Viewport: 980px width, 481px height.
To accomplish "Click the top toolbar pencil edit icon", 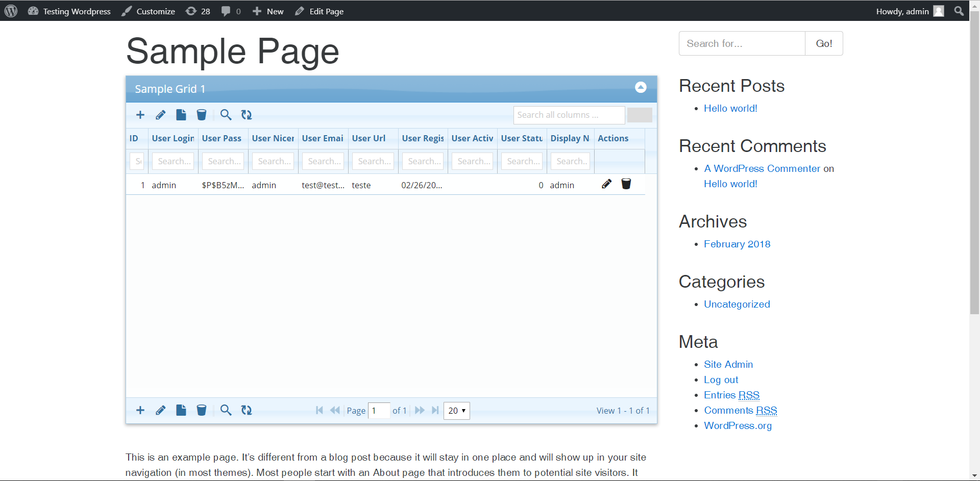I will click(x=161, y=115).
